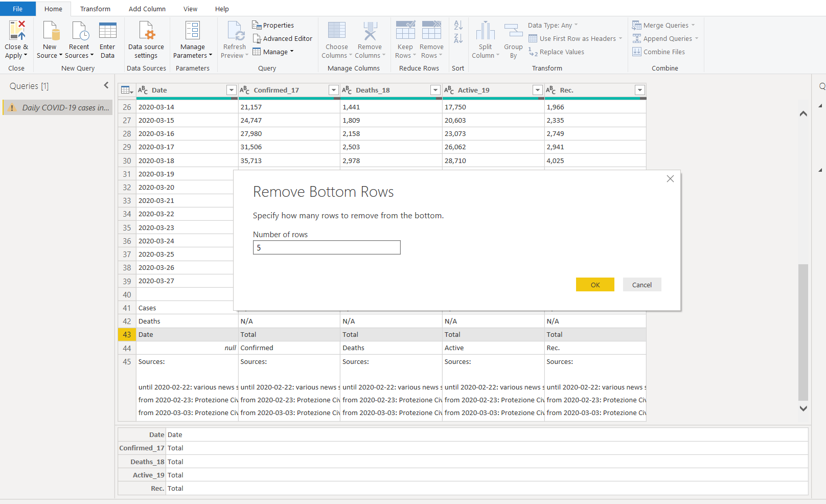Expand the Confirmed_17 column filter dropdown
The image size is (826, 504).
333,90
